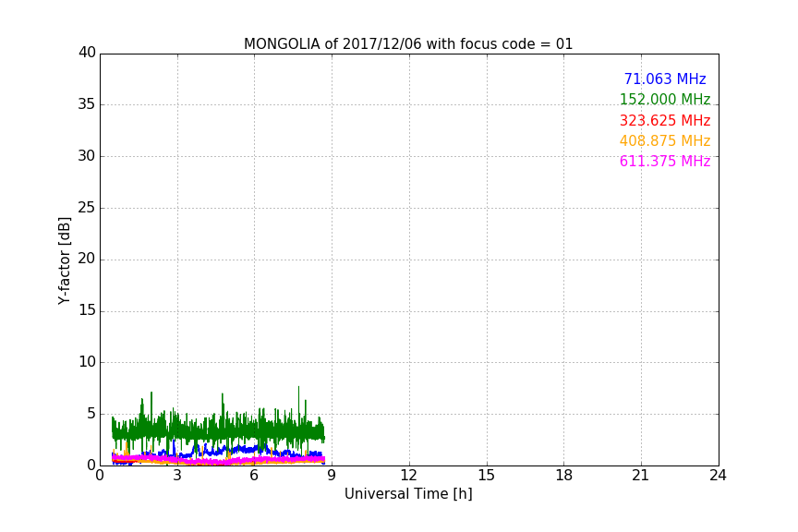
Task: Click x-axis tick label 3
Action: coord(177,476)
